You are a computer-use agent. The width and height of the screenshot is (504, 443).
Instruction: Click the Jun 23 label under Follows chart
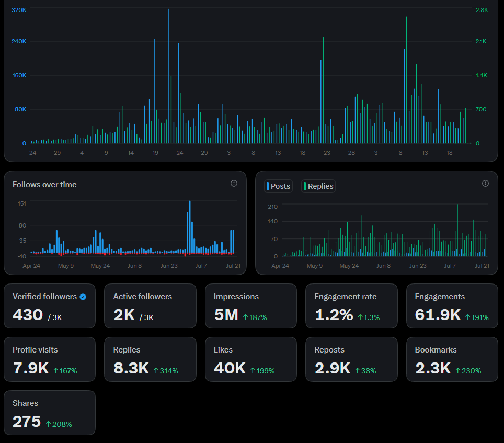169,266
